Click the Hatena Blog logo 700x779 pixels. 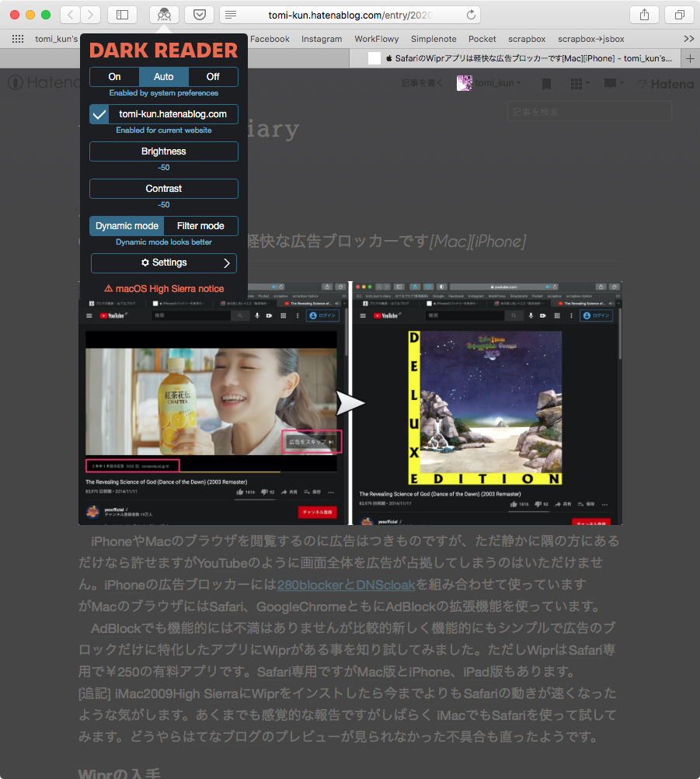click(x=44, y=82)
